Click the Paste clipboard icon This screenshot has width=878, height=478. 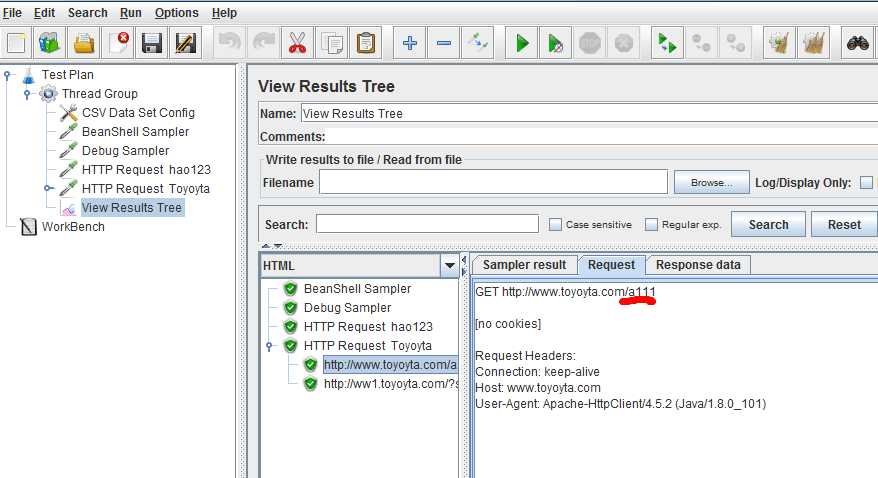366,43
